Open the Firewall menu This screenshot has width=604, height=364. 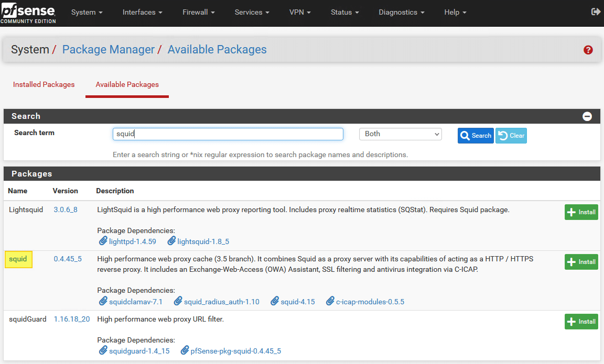198,12
